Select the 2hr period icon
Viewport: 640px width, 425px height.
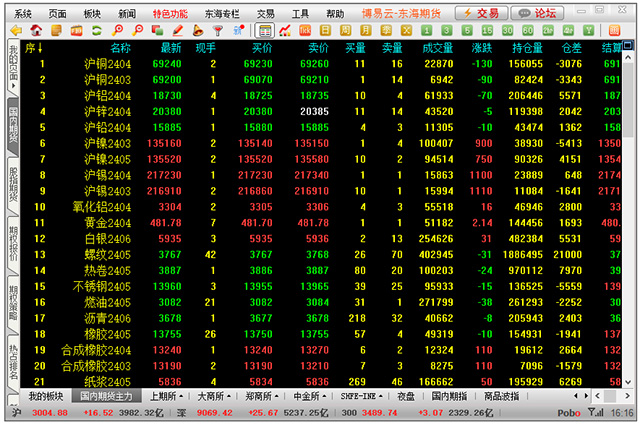(x=548, y=30)
